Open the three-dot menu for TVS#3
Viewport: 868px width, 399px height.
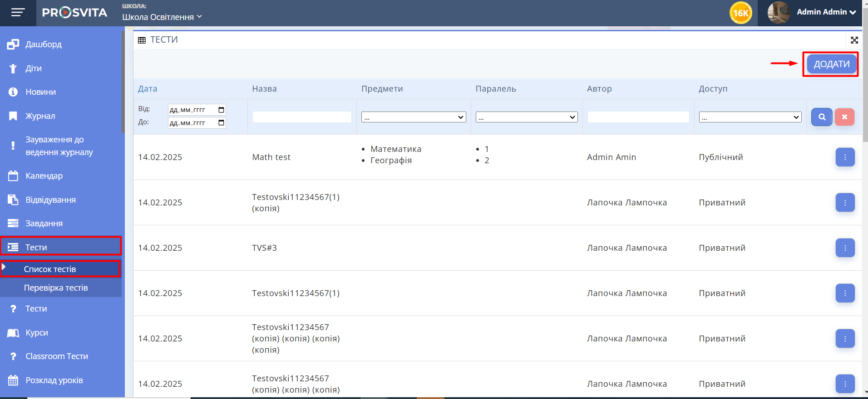844,248
